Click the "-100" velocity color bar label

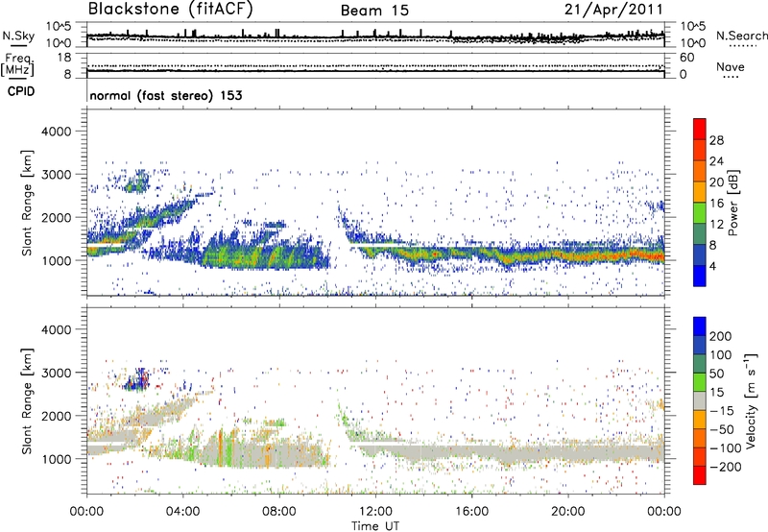pos(725,448)
